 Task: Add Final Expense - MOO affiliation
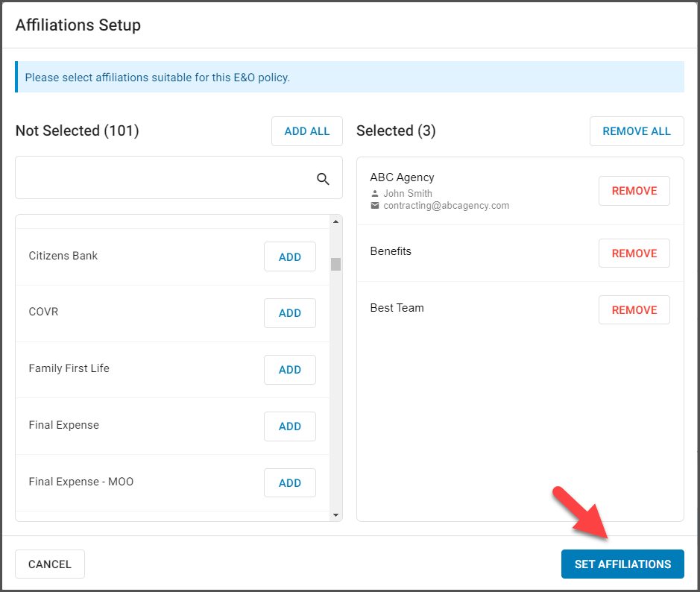290,482
